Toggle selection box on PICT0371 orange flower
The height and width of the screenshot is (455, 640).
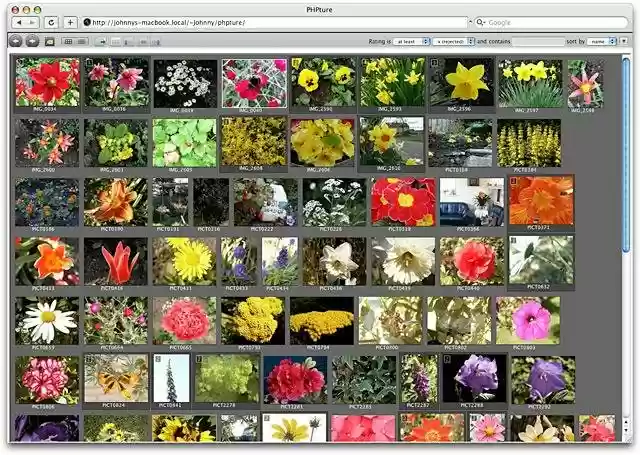tap(514, 182)
